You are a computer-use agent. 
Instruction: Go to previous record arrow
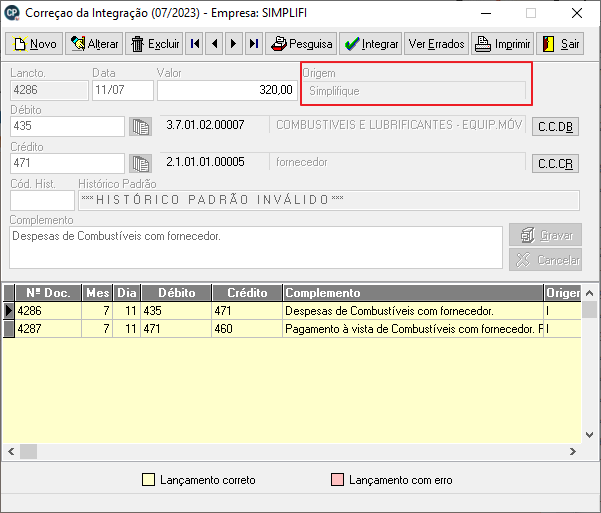pos(214,44)
